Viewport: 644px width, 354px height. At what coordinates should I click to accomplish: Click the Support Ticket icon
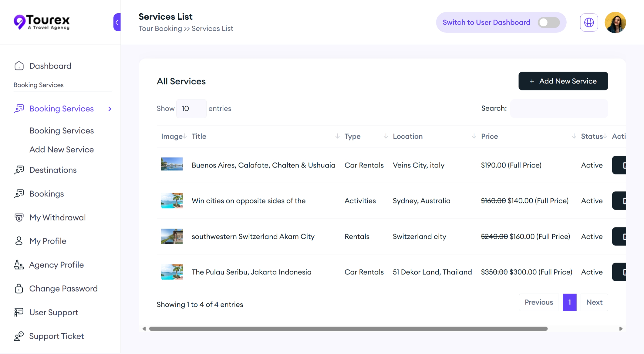pyautogui.click(x=19, y=336)
